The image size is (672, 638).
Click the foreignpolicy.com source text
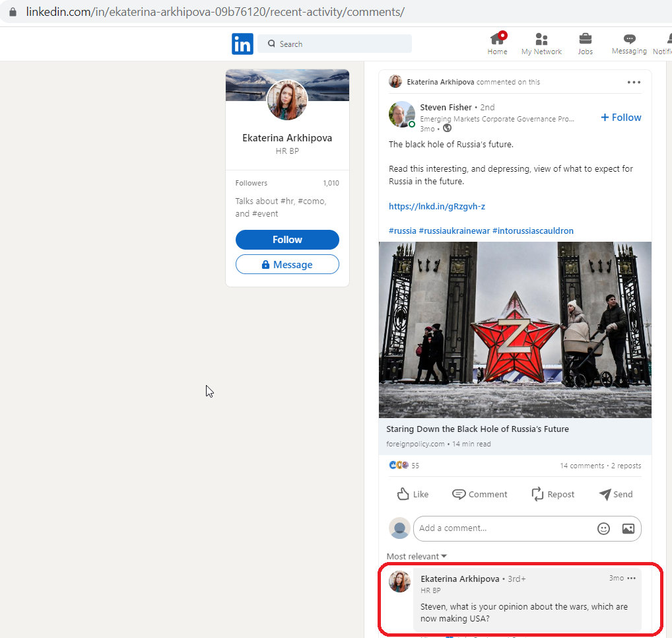pos(415,444)
